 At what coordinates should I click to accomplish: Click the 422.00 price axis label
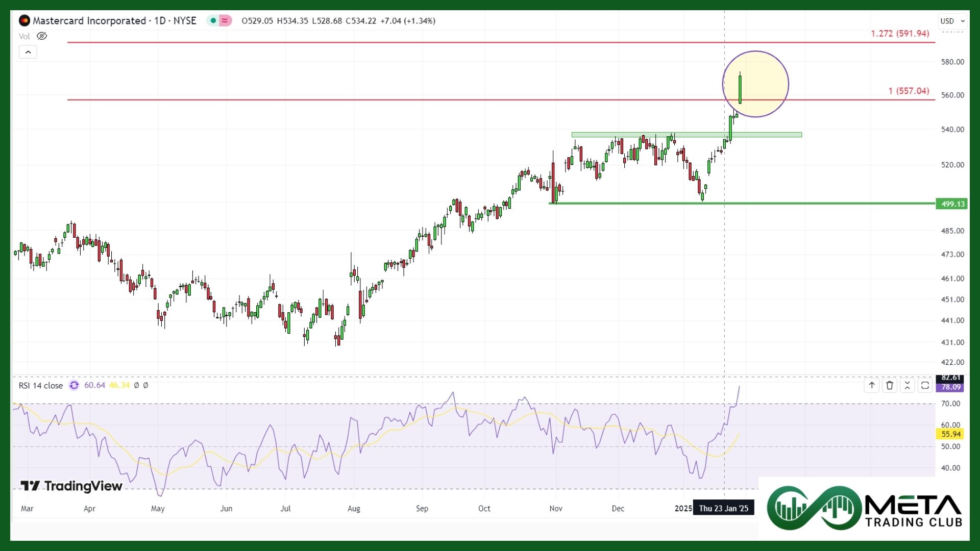coord(952,362)
